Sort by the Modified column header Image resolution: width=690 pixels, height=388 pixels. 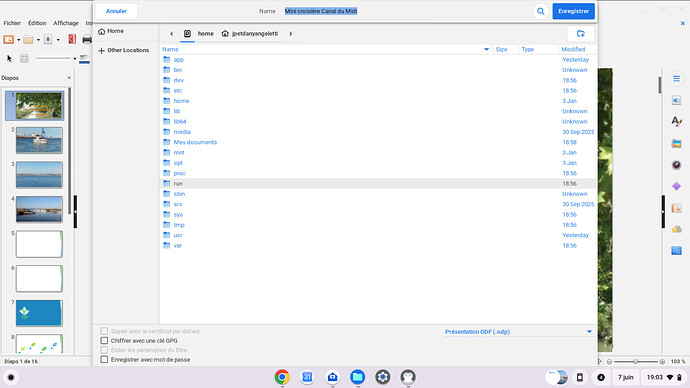(573, 49)
